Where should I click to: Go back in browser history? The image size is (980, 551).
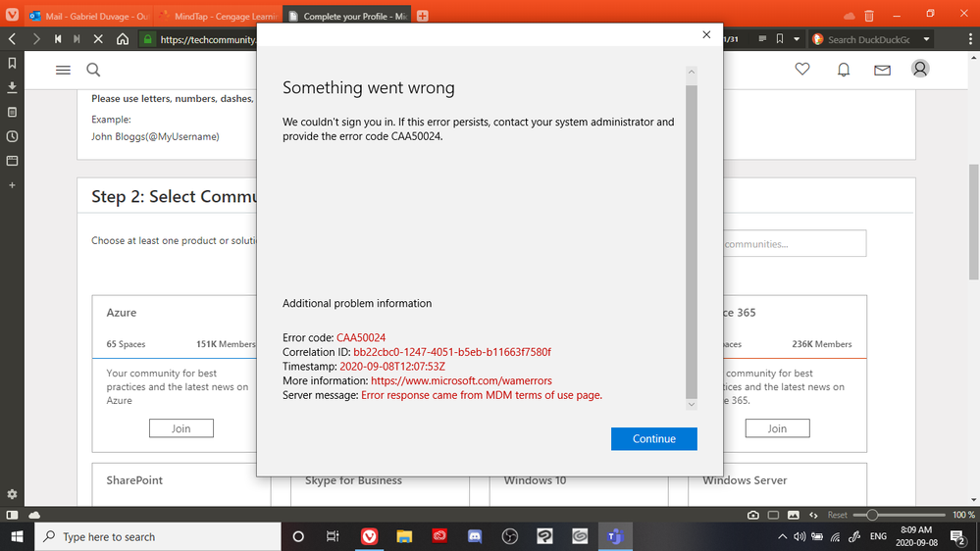(x=13, y=39)
